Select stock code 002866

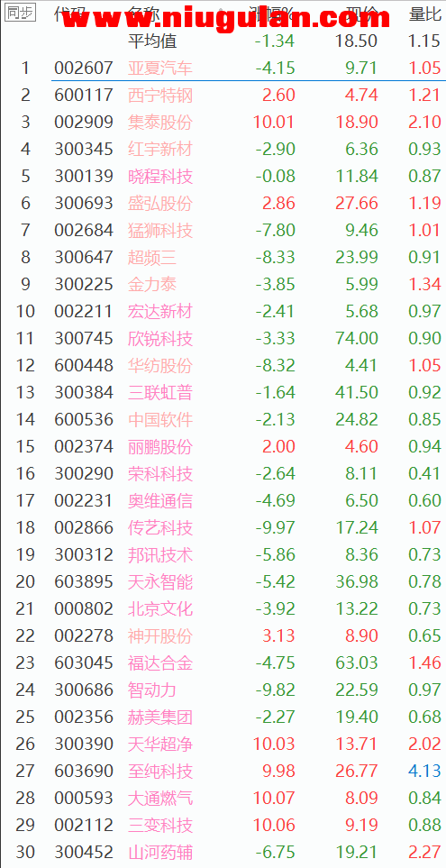coord(84,527)
